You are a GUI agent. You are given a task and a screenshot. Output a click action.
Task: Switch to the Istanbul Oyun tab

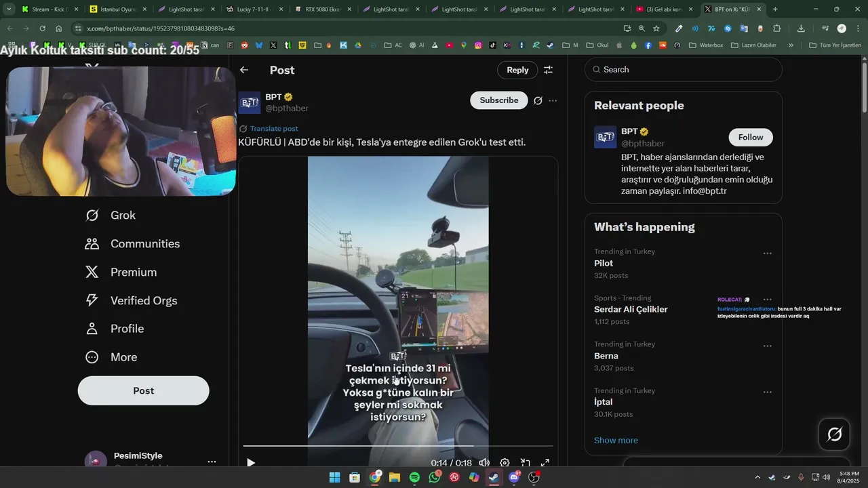coord(119,9)
